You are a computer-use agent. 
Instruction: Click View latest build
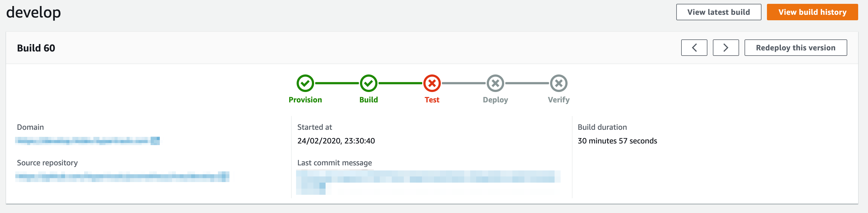click(x=718, y=12)
